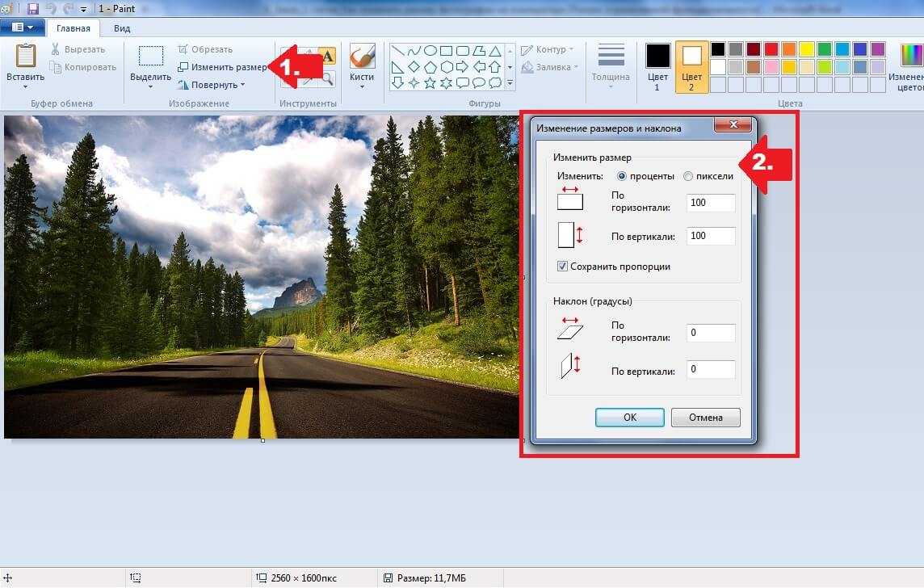Expand the shapes gallery more arrow
924x588 pixels.
pos(510,82)
